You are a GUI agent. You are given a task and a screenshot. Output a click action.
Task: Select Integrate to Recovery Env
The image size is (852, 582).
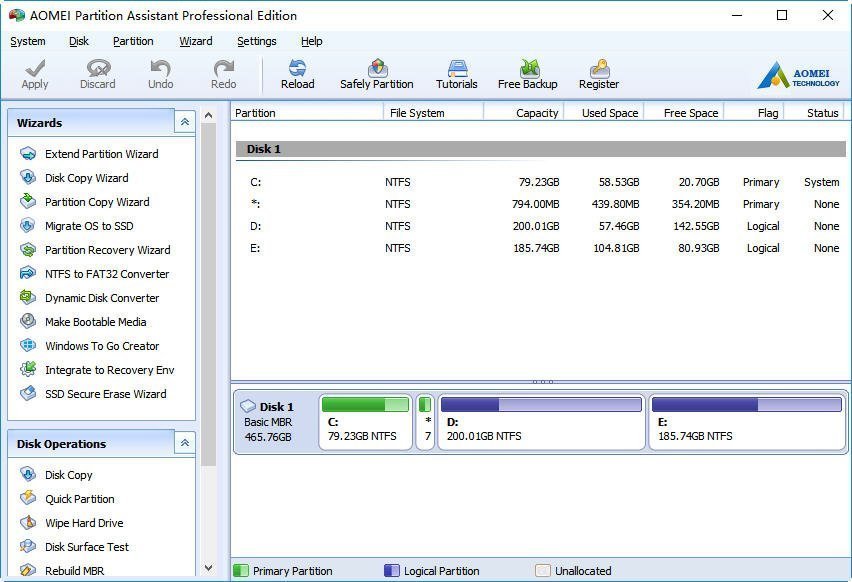[110, 370]
